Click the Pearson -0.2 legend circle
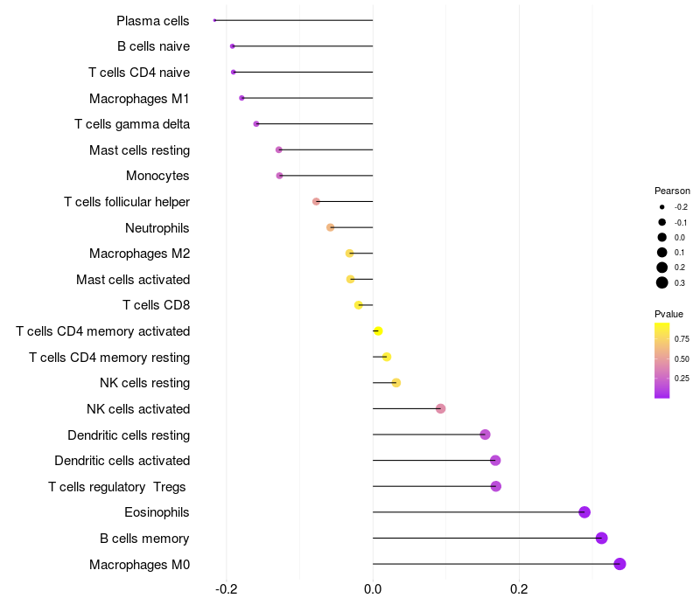The width and height of the screenshot is (700, 612). [x=662, y=207]
